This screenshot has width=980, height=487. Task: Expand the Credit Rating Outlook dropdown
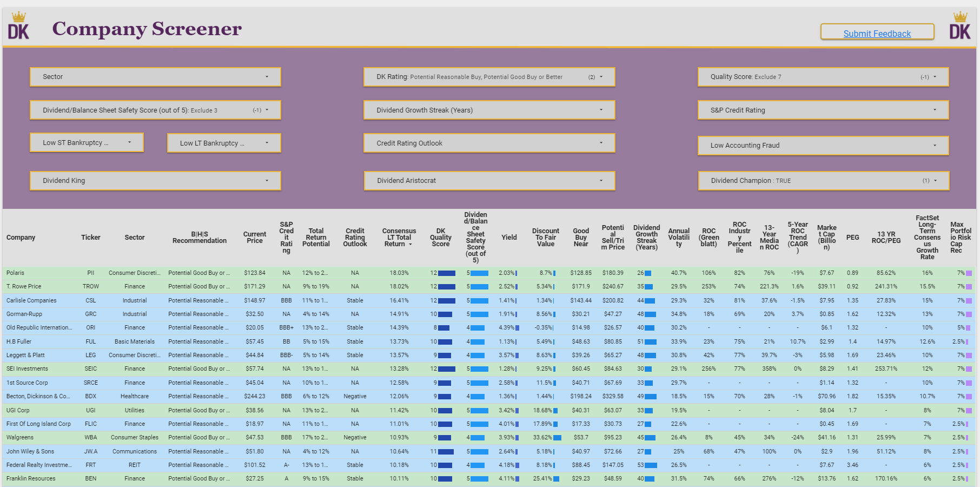point(489,143)
